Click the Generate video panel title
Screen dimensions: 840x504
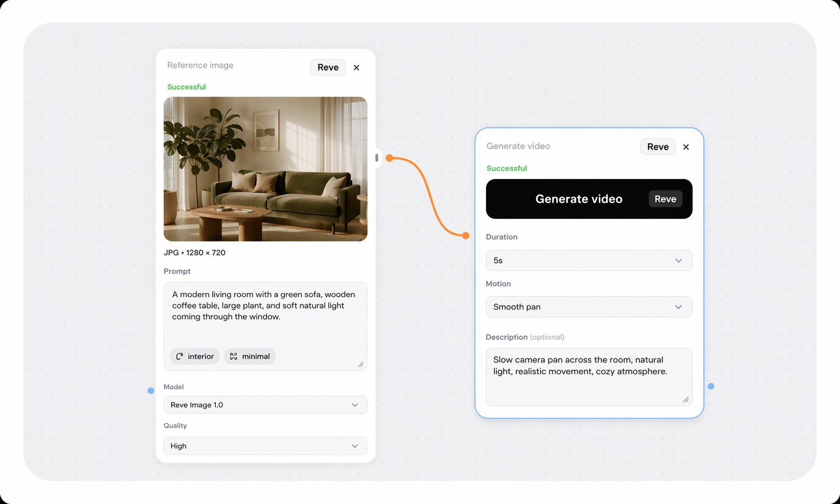(518, 146)
